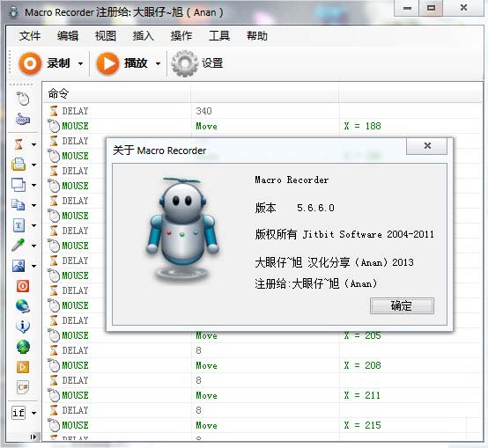Expand the clipboard icon dropdown arrow
Screen dimensions: 488x448
coord(34,165)
